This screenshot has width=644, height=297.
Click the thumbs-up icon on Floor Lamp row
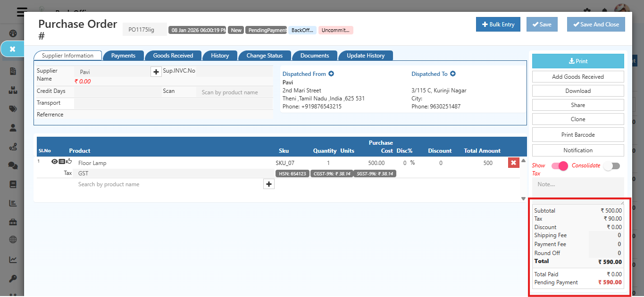pyautogui.click(x=69, y=161)
